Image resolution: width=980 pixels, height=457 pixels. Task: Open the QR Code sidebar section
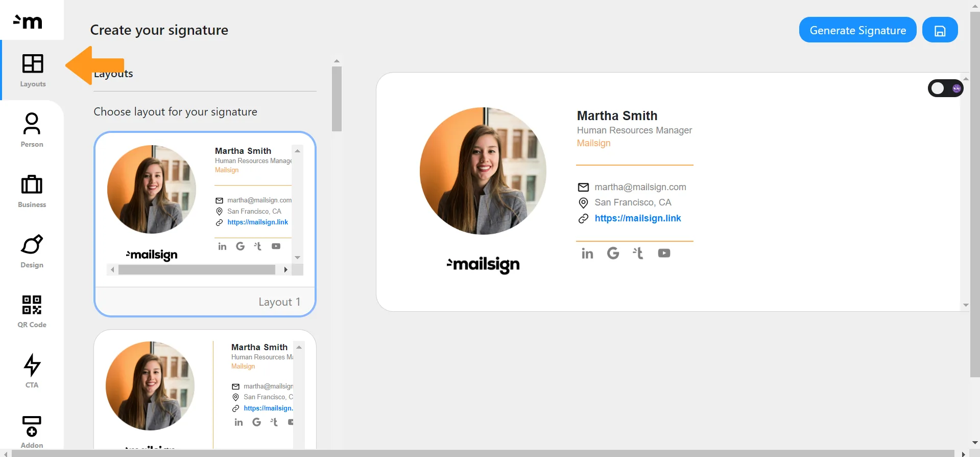click(32, 311)
